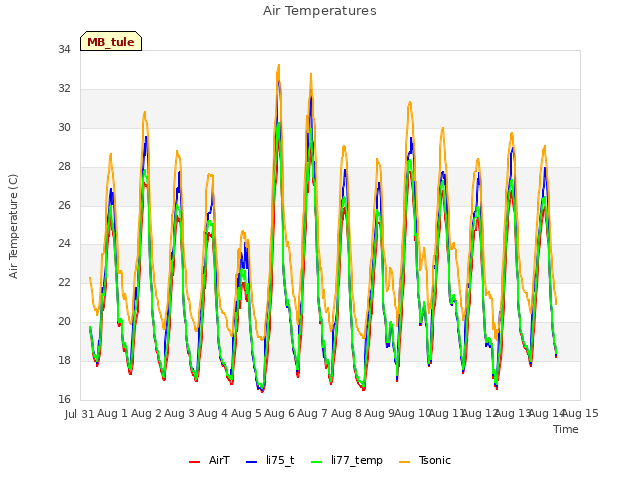Toggle the li75_t legend entry
This screenshot has height=480, width=640.
click(270, 460)
